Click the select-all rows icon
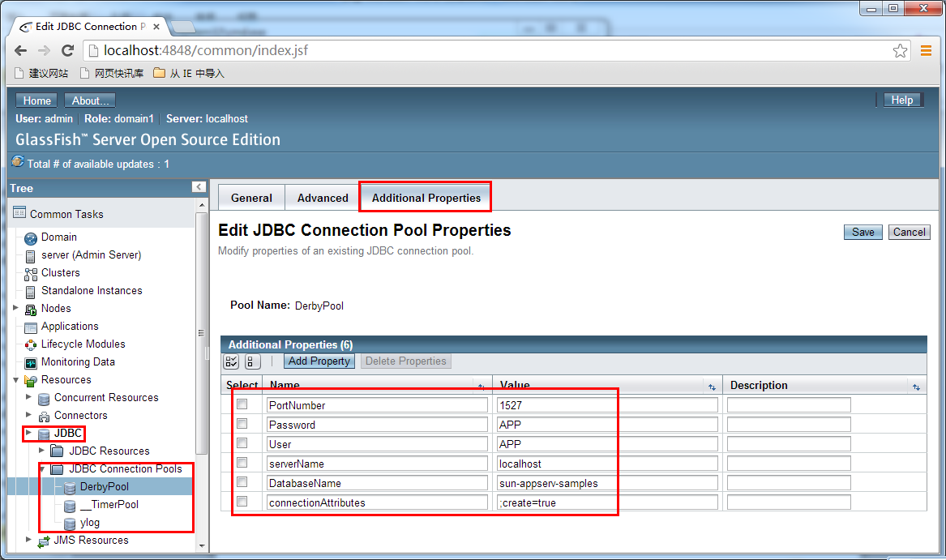The width and height of the screenshot is (946, 560). (x=232, y=361)
